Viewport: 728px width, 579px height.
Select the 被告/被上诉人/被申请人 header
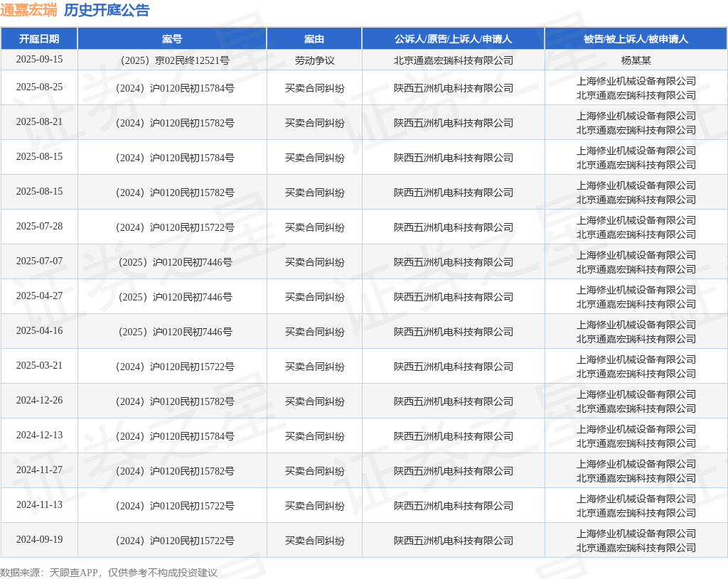[x=636, y=39]
